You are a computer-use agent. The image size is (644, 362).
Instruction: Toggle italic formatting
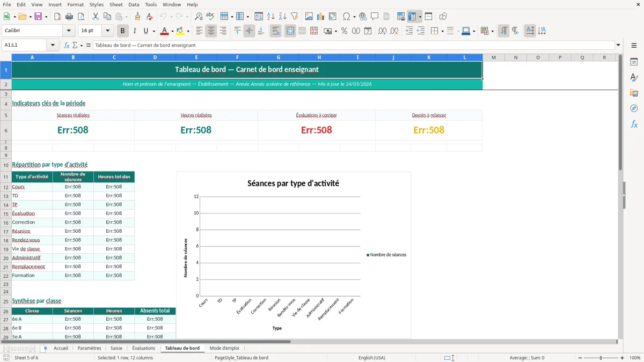135,31
